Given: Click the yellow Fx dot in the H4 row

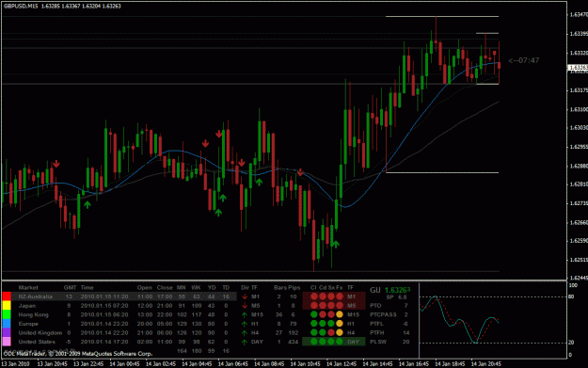Looking at the screenshot, I should [340, 332].
